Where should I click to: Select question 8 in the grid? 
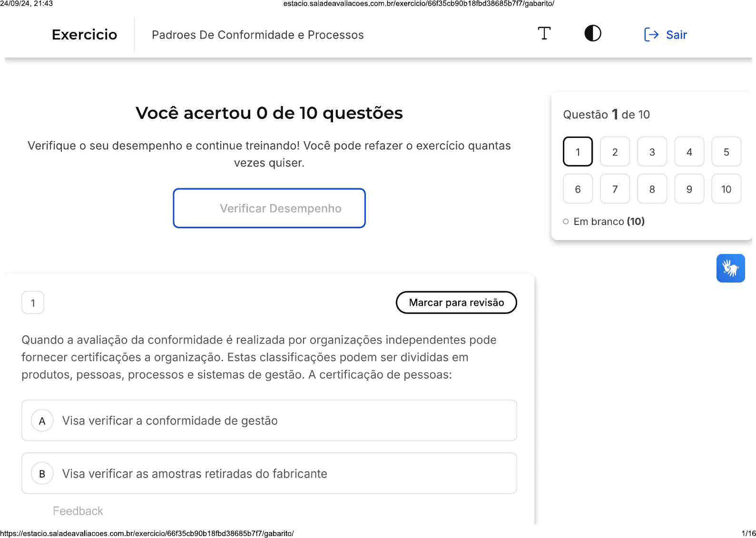coord(652,189)
